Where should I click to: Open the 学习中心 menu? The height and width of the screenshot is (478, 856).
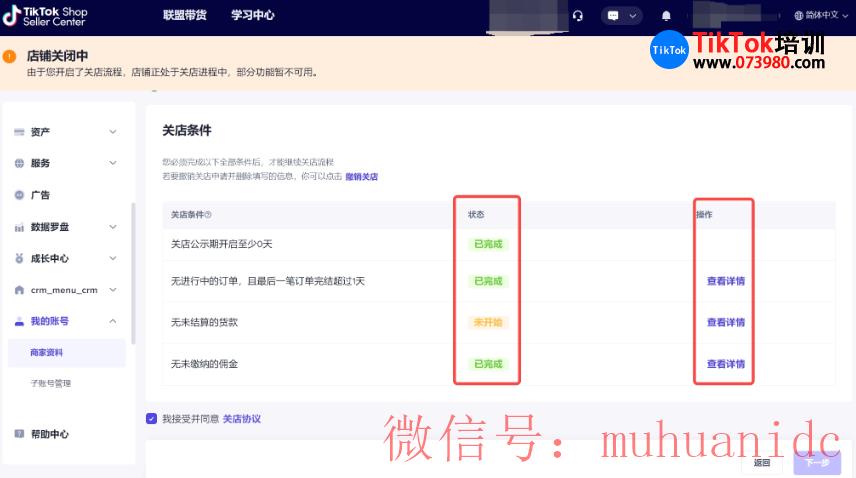click(x=252, y=15)
